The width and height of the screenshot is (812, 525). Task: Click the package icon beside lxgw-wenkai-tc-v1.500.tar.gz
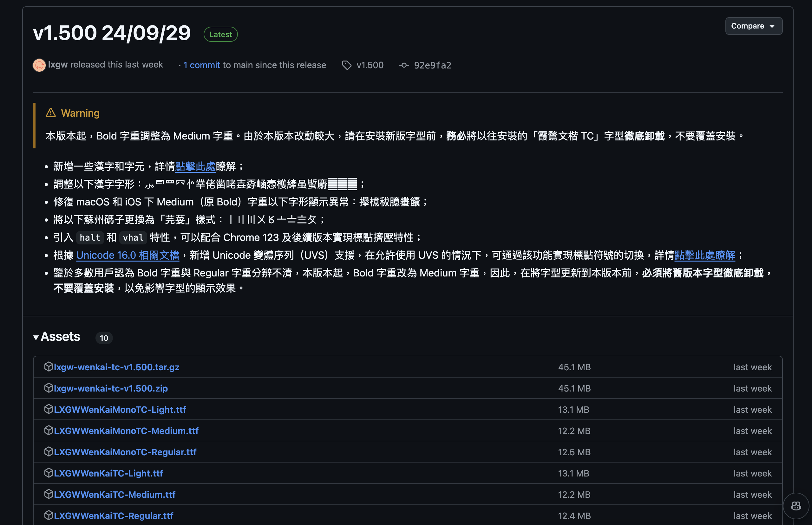point(49,366)
